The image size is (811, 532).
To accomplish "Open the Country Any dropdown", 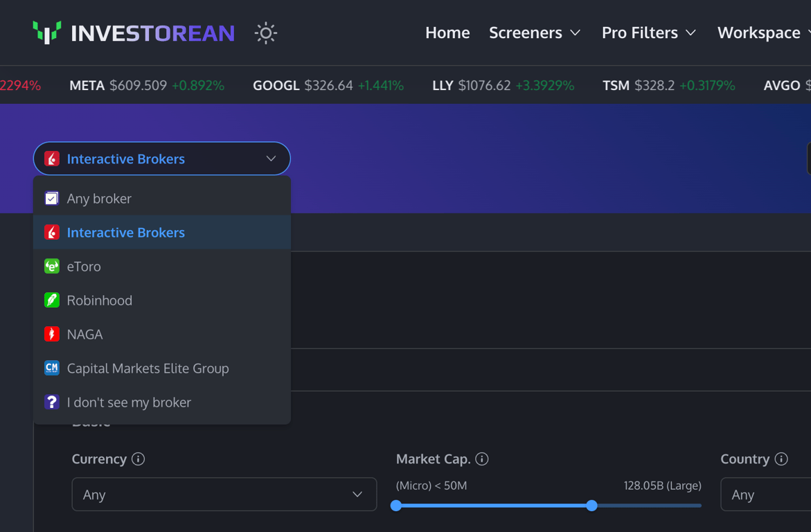I will click(x=766, y=494).
